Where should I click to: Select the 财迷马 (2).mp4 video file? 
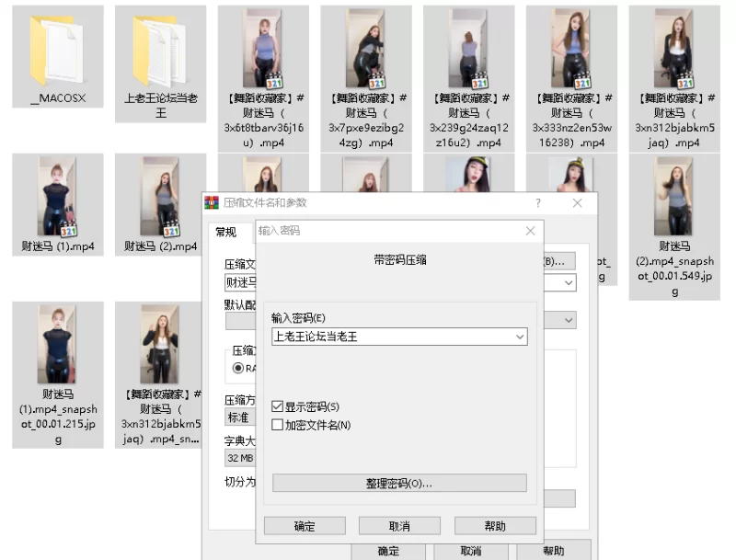tap(160, 204)
